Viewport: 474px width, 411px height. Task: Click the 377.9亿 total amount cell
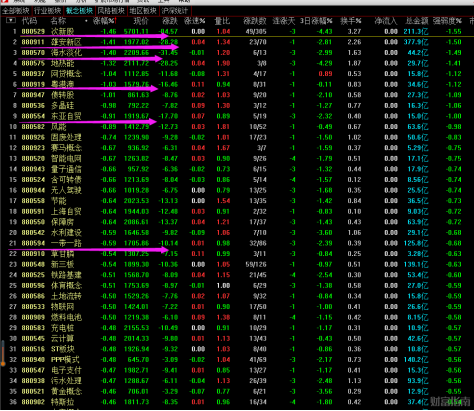[416, 42]
